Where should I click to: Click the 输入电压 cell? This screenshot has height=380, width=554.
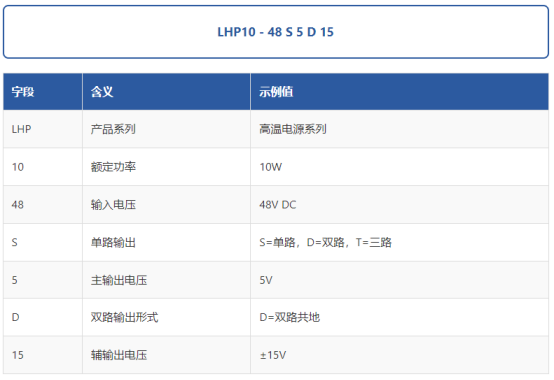(166, 204)
